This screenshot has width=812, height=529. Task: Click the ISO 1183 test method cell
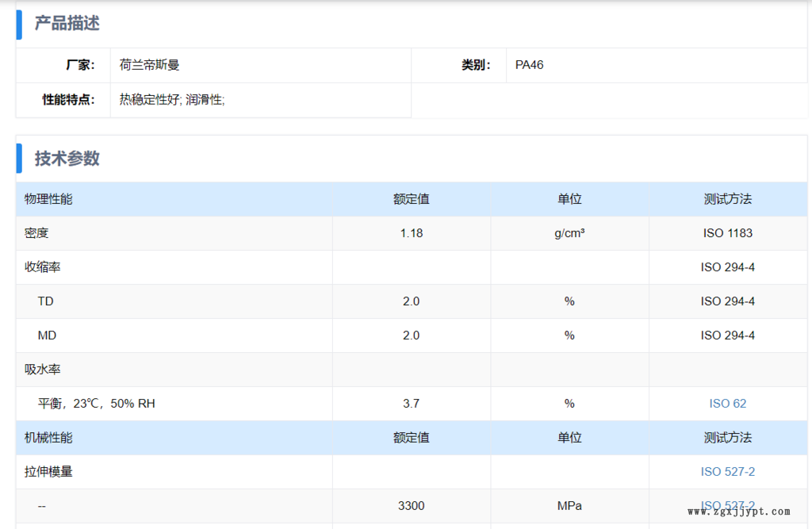(727, 233)
